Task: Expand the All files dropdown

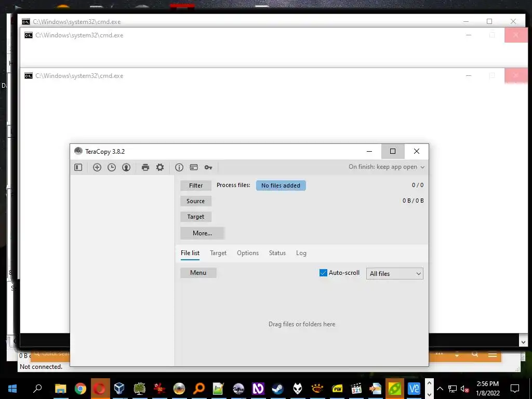Action: tap(395, 273)
